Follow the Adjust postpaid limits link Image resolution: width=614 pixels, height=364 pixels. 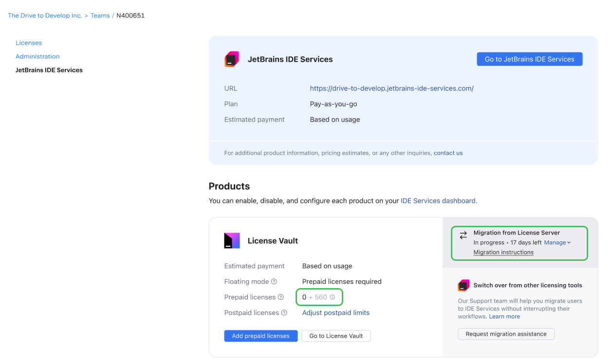coord(335,313)
